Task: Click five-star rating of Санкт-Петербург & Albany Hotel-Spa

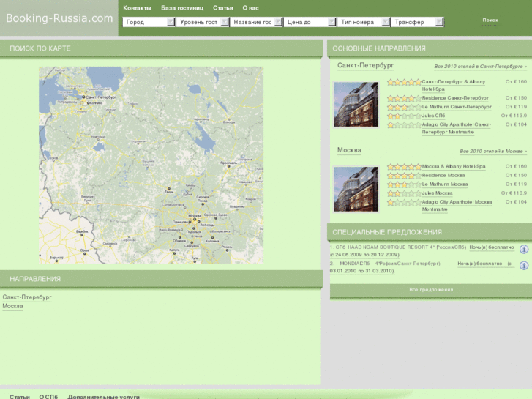Action: tap(404, 82)
